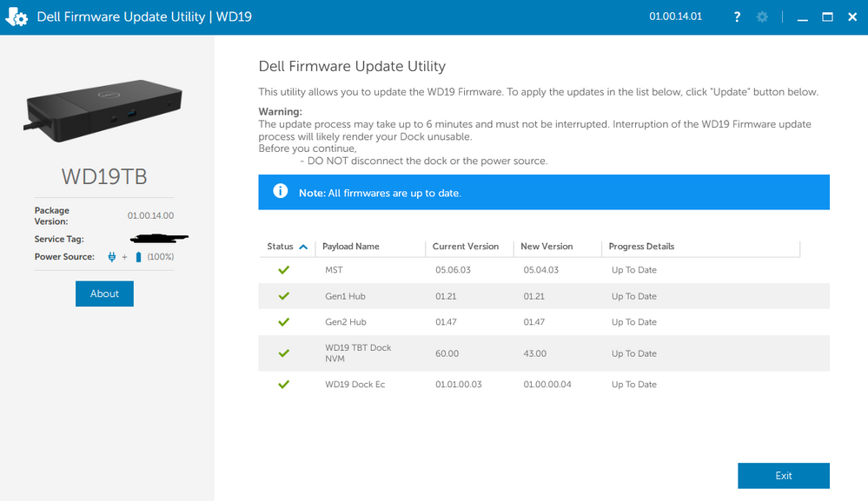The height and width of the screenshot is (501, 868).
Task: Select the Current Version column header
Action: tap(466, 246)
